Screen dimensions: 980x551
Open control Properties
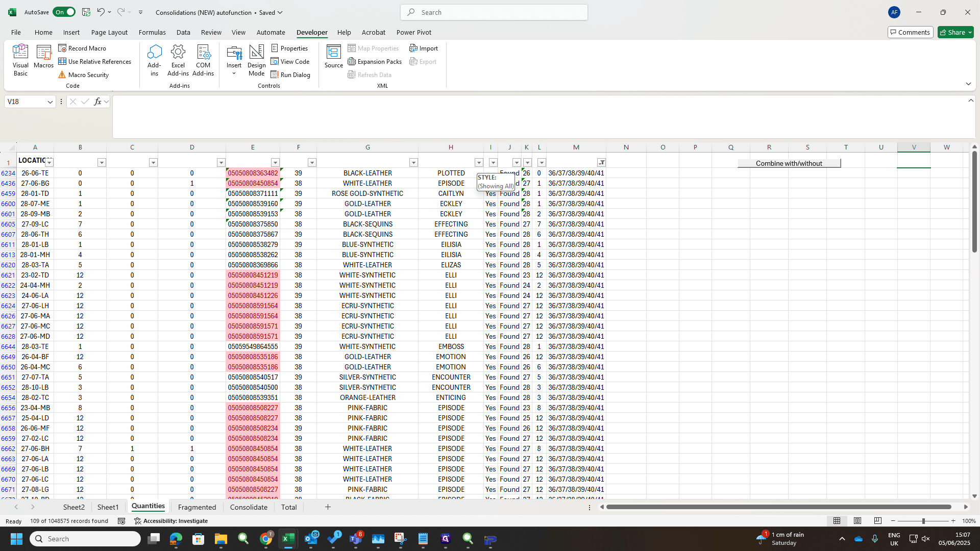tap(289, 48)
